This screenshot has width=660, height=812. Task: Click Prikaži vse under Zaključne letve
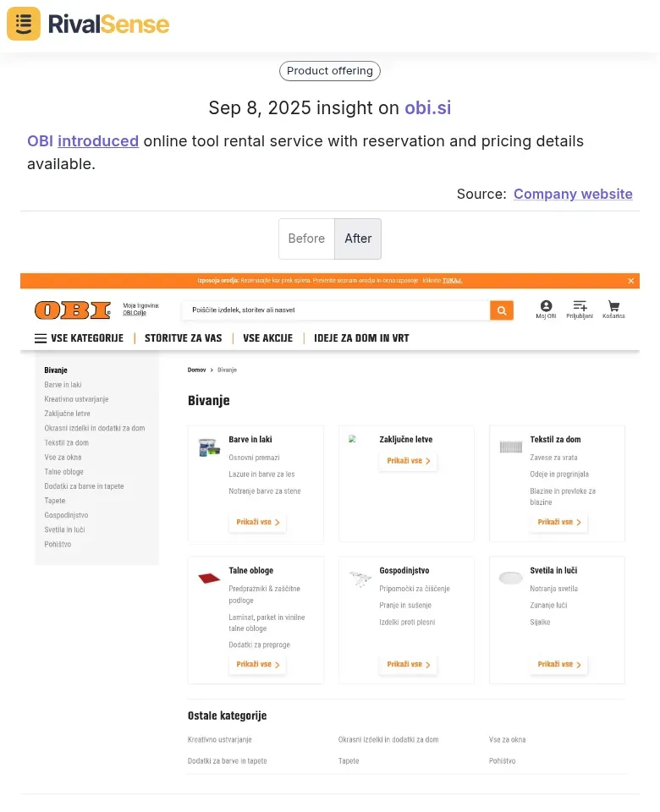[x=408, y=461]
